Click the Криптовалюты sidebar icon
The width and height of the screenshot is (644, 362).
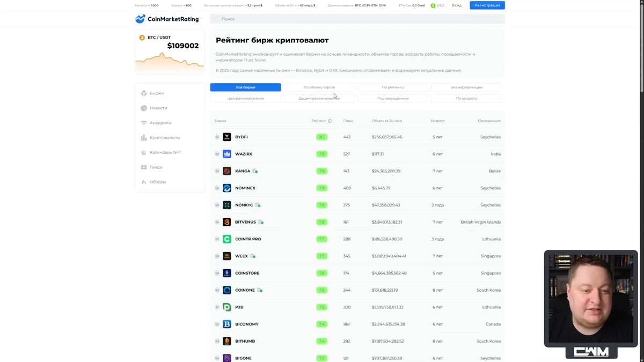[144, 138]
